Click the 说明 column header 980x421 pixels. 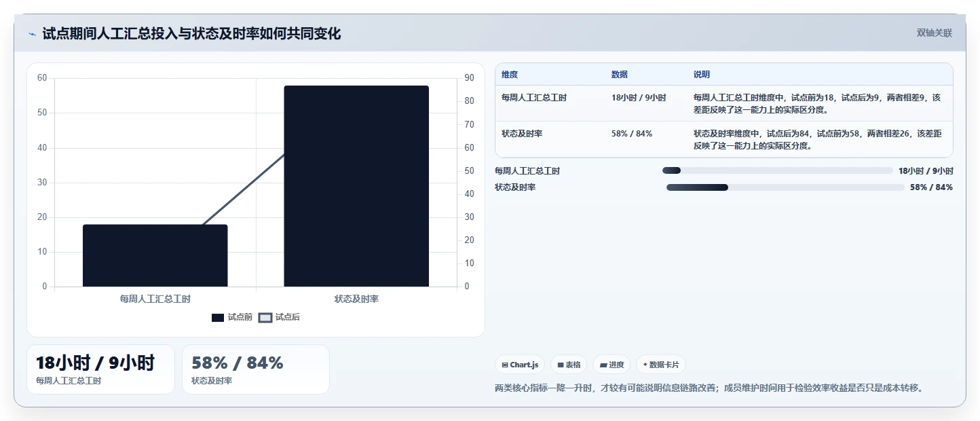(702, 75)
